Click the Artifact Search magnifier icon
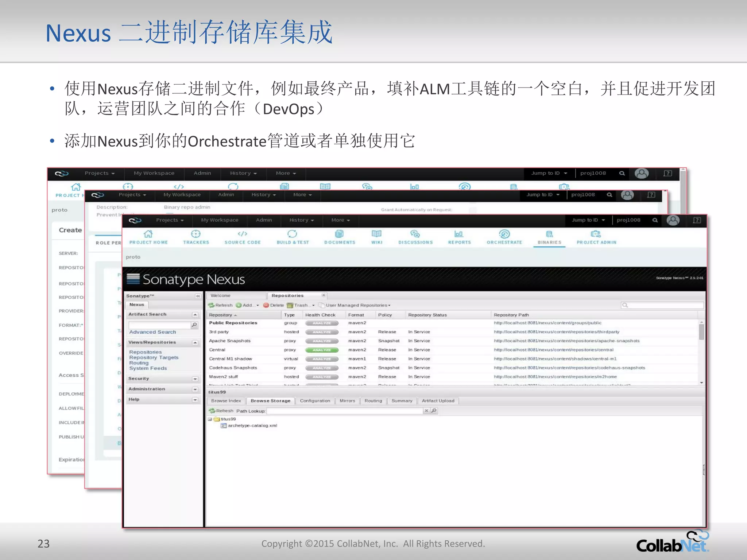 pos(194,324)
